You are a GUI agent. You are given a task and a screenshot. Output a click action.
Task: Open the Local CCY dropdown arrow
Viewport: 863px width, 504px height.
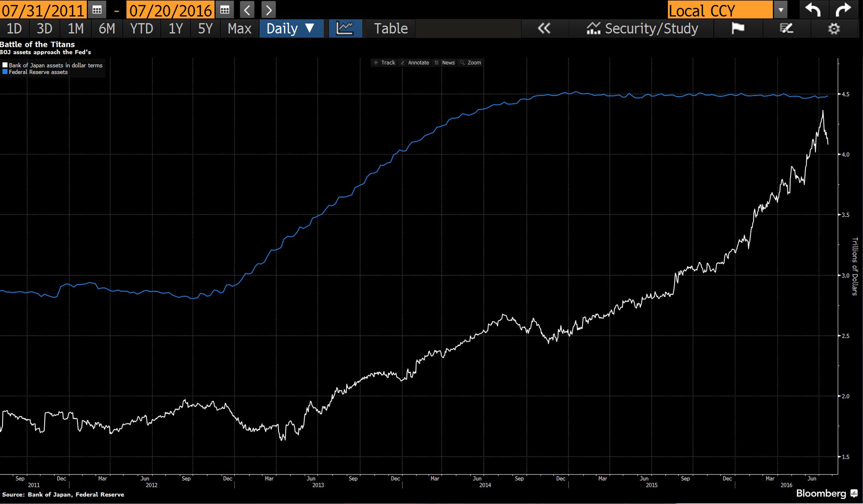780,10
